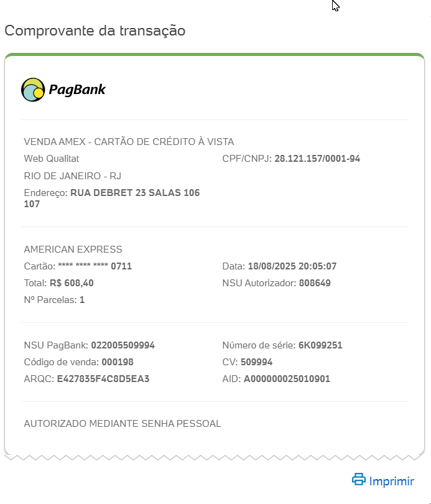The height and width of the screenshot is (504, 431).
Task: Click the total value R$ 608,40
Action: [x=72, y=283]
